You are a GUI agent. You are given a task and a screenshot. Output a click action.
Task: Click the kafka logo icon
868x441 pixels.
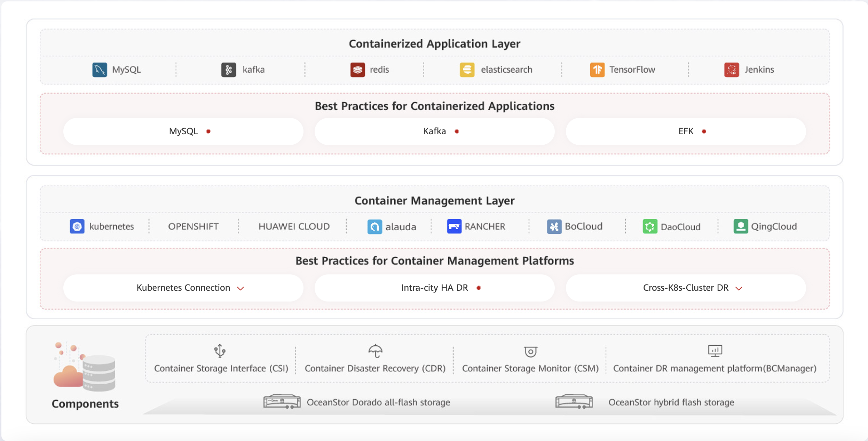229,70
